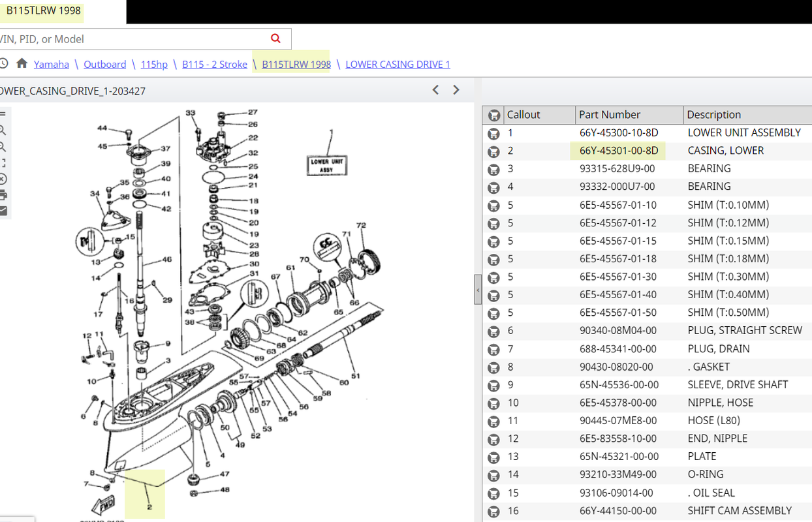Open the B115TLRW 1998 breadcrumb link
The height and width of the screenshot is (522, 812).
click(x=296, y=64)
